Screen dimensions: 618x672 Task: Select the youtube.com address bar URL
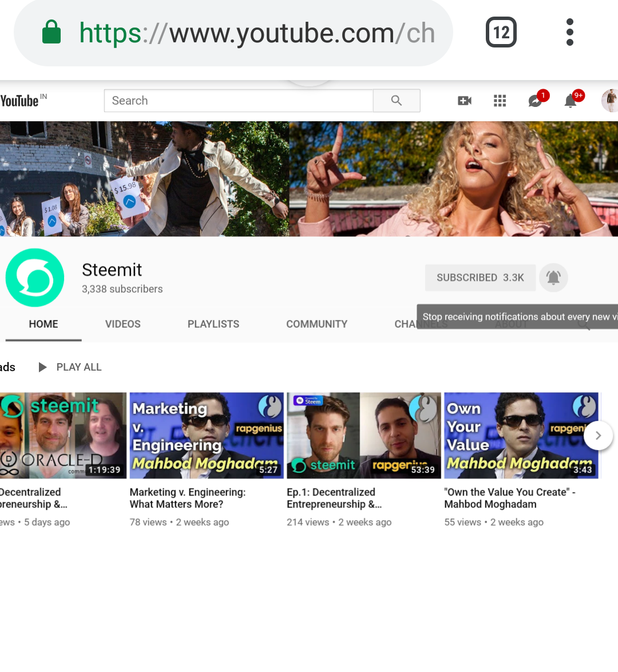pos(257,33)
